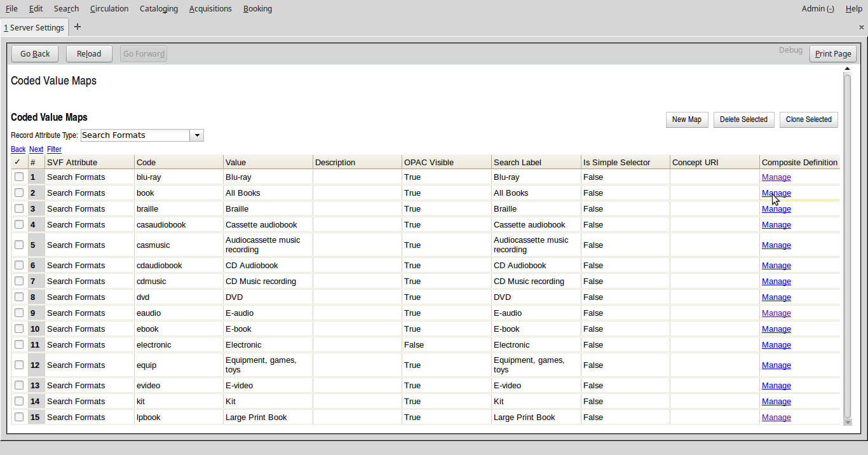
Task: Click the 'Braille' search label cell
Action: 536,208
